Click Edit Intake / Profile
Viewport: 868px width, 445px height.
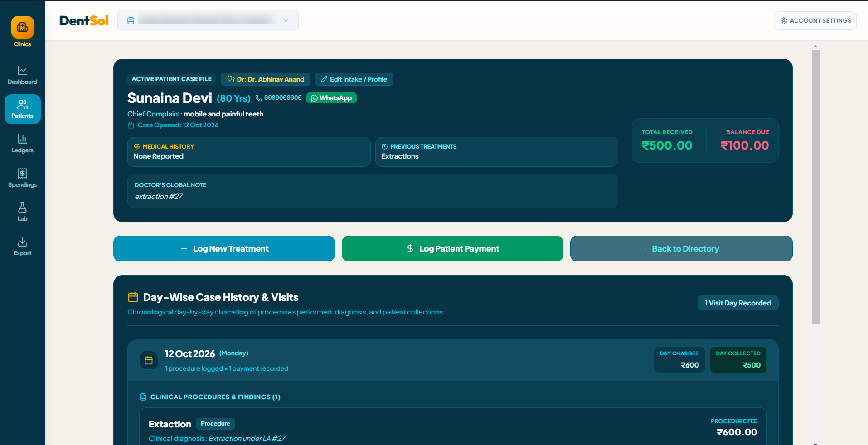[354, 79]
